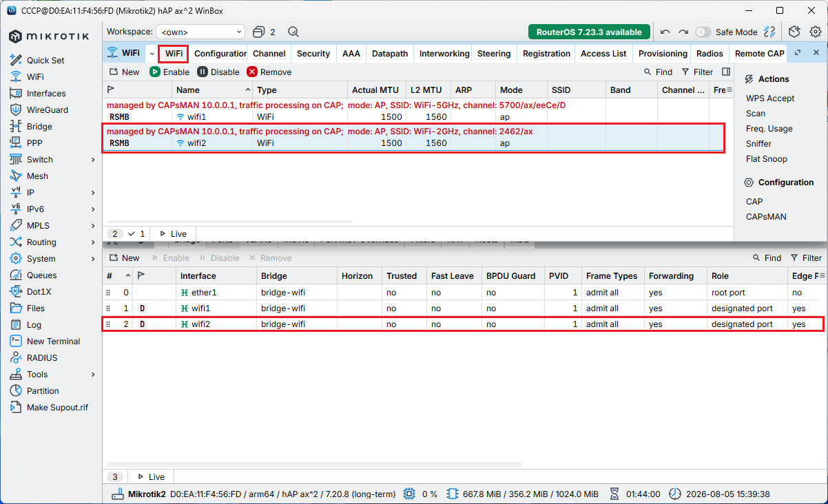Open the toolbar search magnifier
This screenshot has height=504, width=828.
(x=293, y=32)
